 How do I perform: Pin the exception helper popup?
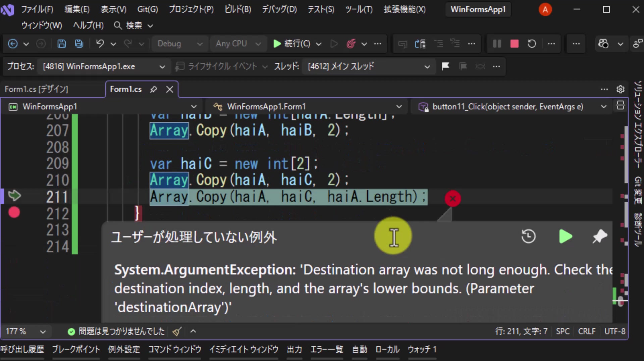pyautogui.click(x=600, y=236)
